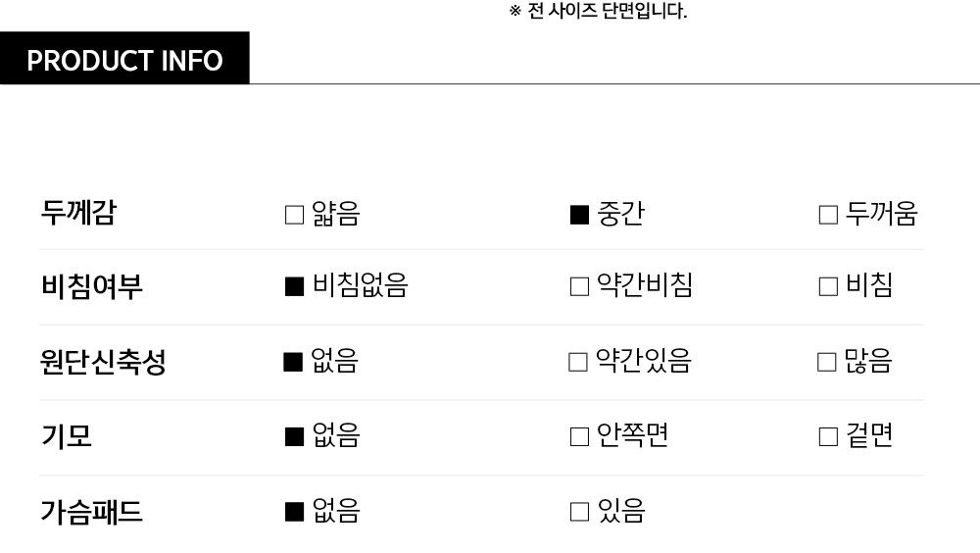This screenshot has width=980, height=553.
Task: Click the 없음 checkbox for 원단신축성
Action: click(293, 362)
